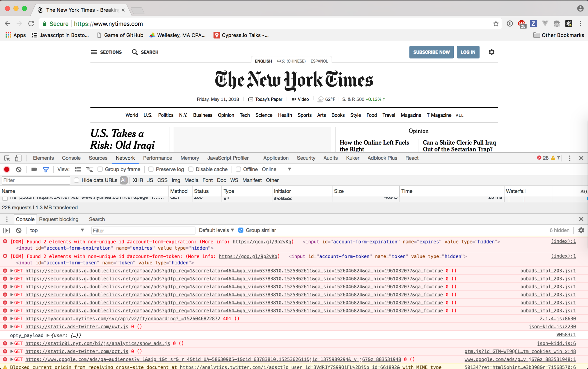
Task: Switch to the Elements DevTools tab
Action: pos(43,158)
